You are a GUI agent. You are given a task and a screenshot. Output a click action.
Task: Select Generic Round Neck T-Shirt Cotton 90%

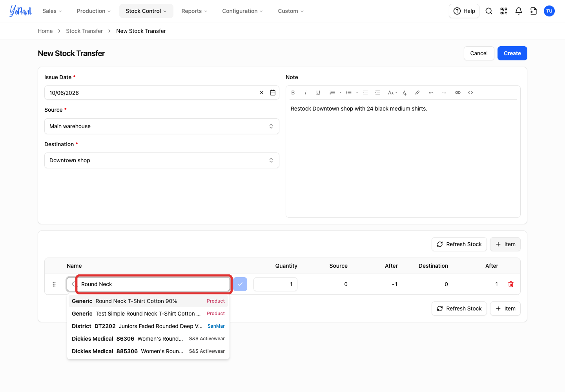[x=148, y=301]
